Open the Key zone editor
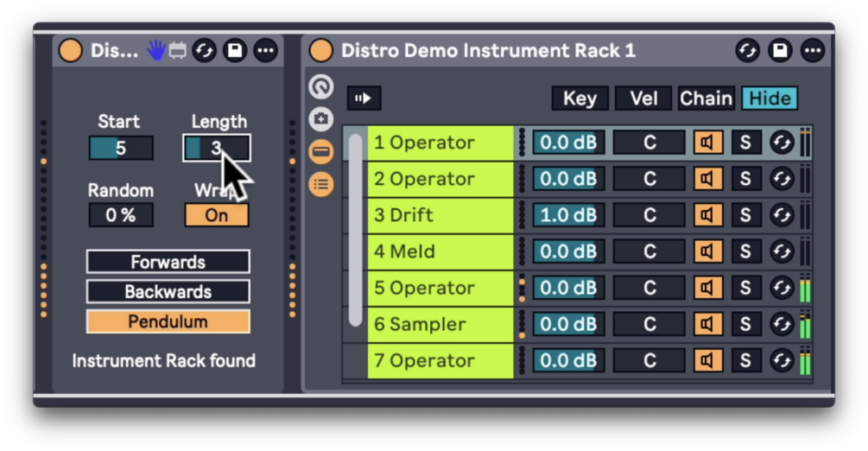The height and width of the screenshot is (451, 868). click(580, 98)
